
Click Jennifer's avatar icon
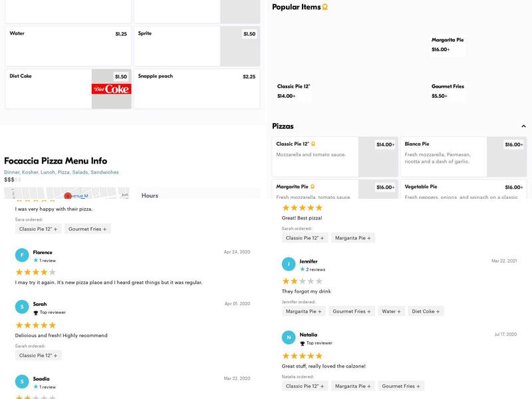tap(289, 264)
